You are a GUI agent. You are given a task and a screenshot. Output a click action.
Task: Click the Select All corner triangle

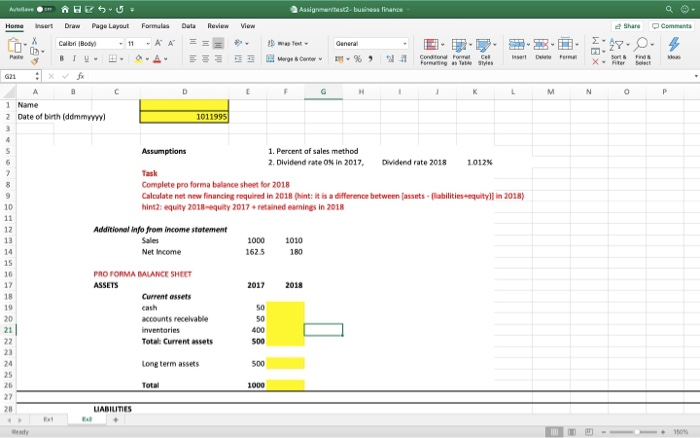click(9, 92)
